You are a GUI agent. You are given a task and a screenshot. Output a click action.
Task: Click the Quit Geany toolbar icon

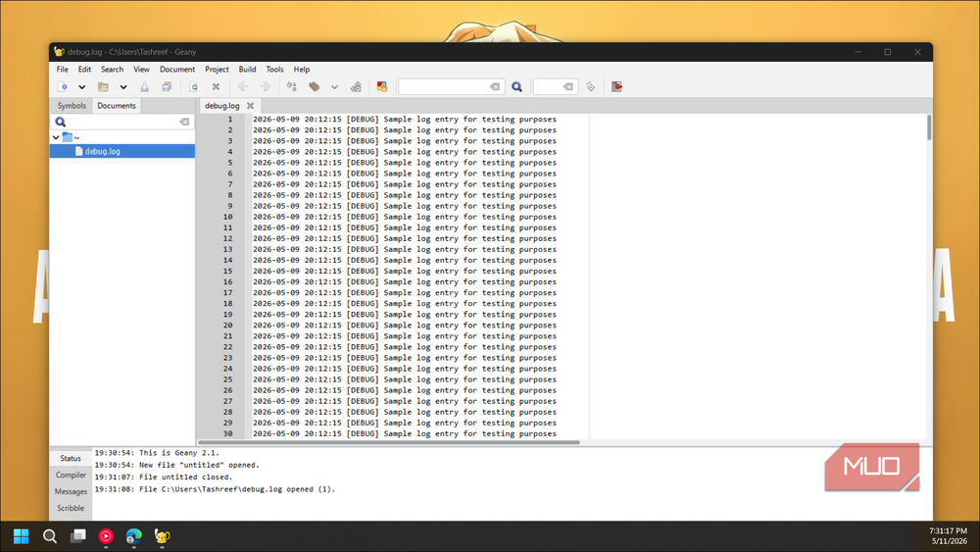[x=616, y=87]
